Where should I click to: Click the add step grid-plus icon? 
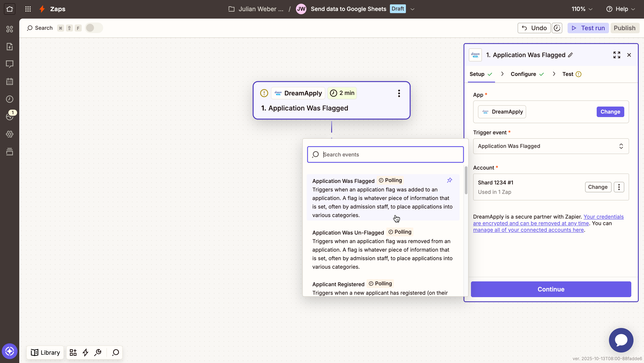tap(73, 352)
